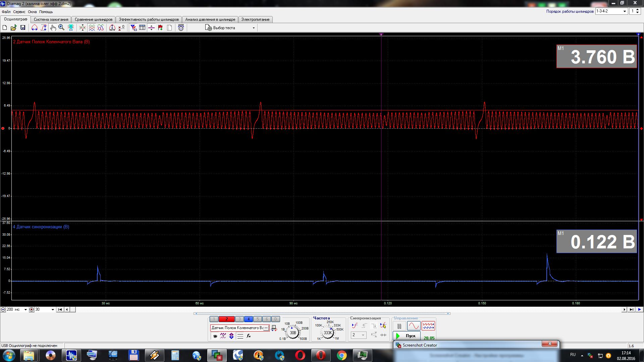
Task: Toggle channel 5 button
Action: pos(258,319)
